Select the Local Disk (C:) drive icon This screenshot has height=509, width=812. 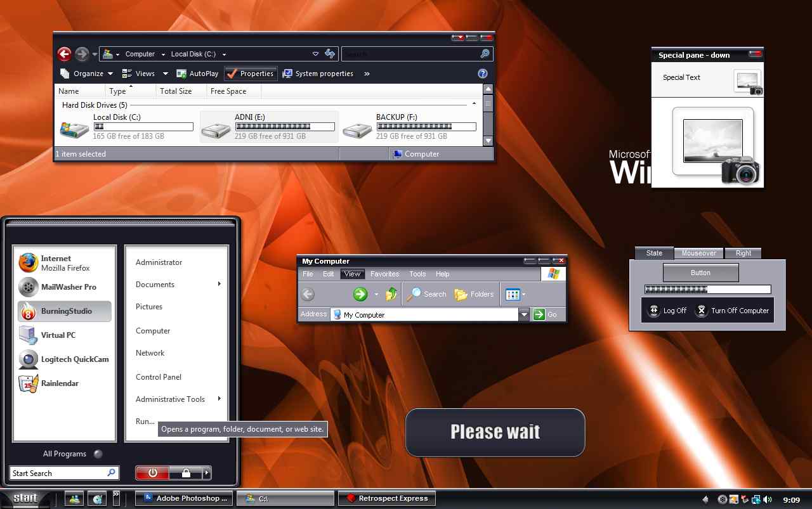pyautogui.click(x=74, y=129)
